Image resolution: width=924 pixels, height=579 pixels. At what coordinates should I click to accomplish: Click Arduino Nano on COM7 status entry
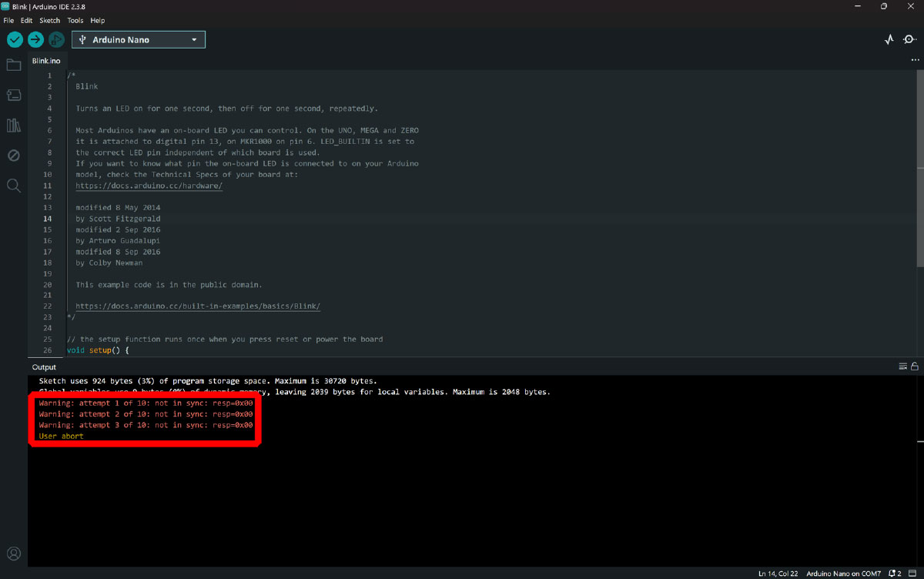(842, 574)
